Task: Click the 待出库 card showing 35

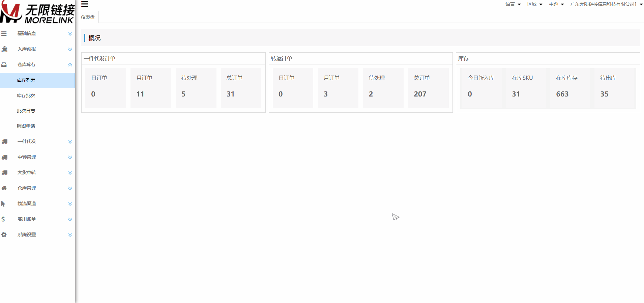Action: pos(615,88)
